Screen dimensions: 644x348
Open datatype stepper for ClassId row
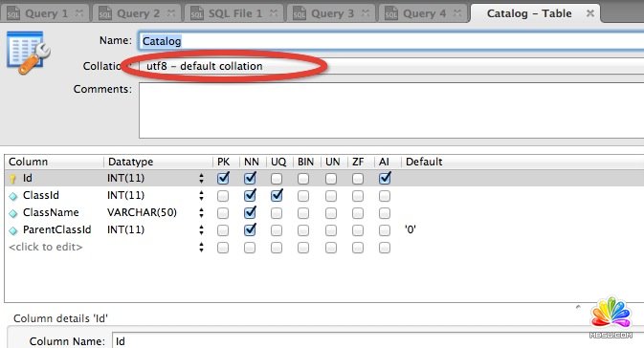201,195
